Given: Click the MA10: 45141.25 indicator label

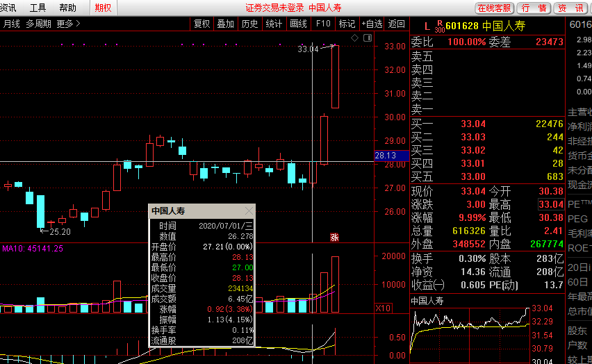Looking at the screenshot, I should 33,249.
